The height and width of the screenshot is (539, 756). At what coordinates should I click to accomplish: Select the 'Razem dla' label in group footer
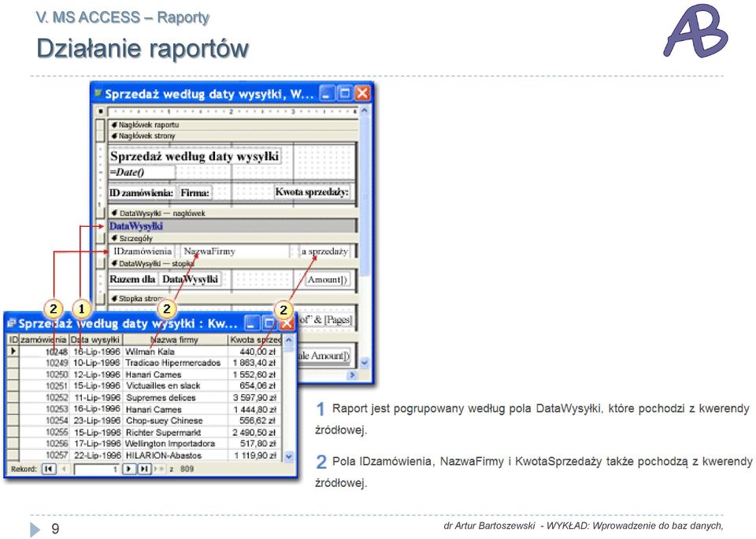[x=132, y=279]
